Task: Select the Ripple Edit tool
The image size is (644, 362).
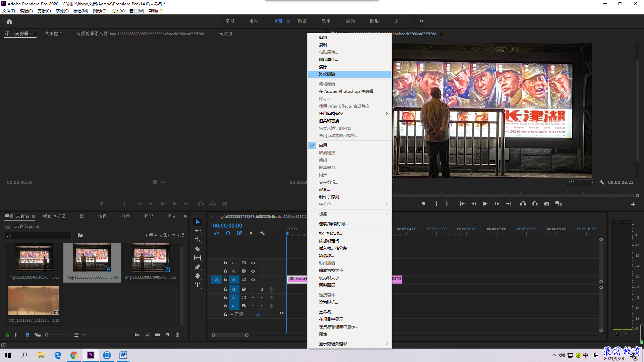Action: tap(198, 240)
